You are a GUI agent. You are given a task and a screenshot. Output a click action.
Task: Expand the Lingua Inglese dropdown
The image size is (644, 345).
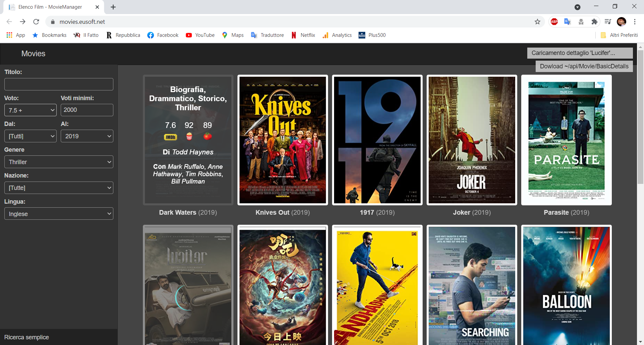(59, 214)
